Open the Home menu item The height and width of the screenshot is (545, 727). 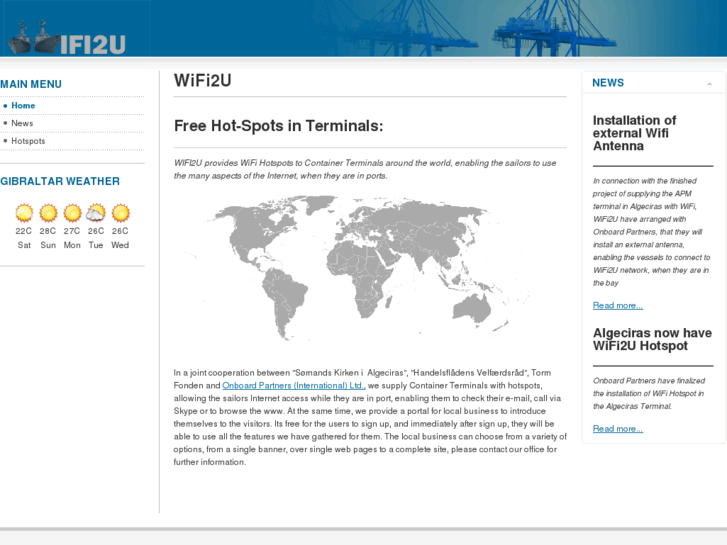click(x=23, y=106)
